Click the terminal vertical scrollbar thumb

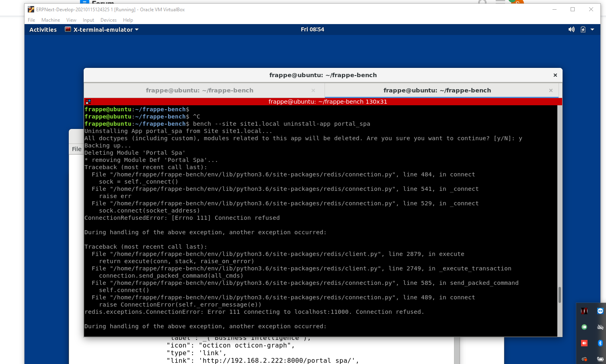tap(559, 295)
